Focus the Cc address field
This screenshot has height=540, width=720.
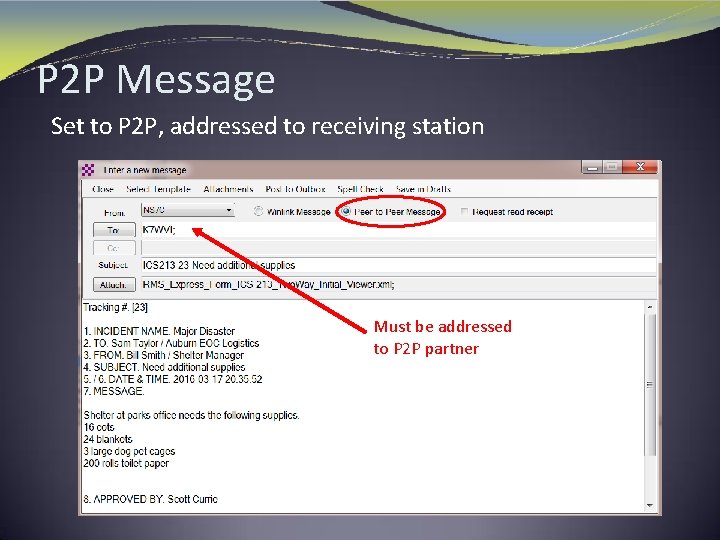click(x=399, y=248)
